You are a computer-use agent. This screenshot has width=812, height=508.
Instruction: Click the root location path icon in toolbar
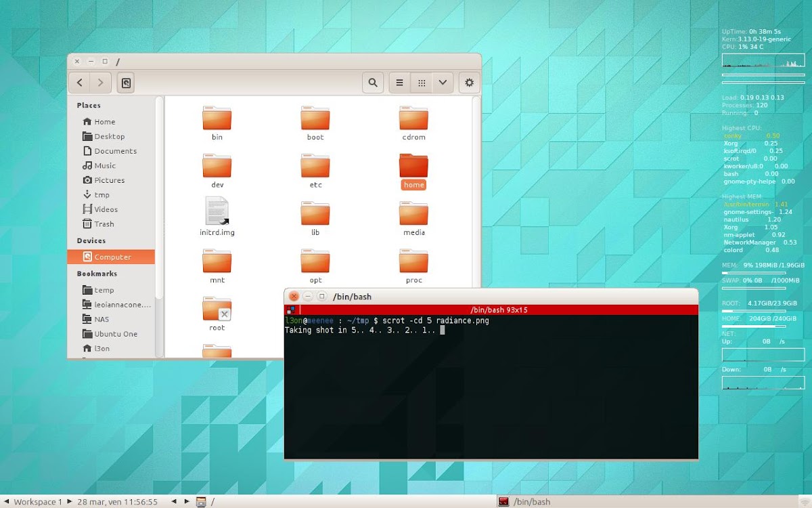click(x=126, y=83)
